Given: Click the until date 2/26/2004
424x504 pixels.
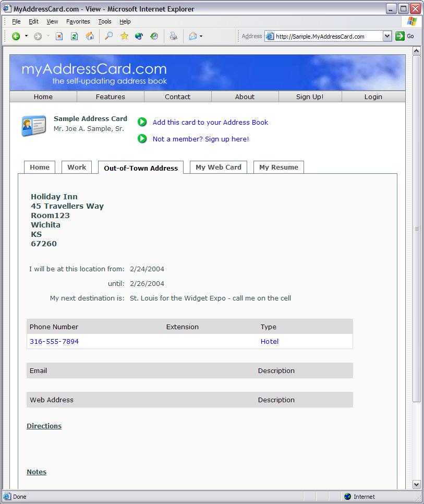Looking at the screenshot, I should (x=147, y=283).
